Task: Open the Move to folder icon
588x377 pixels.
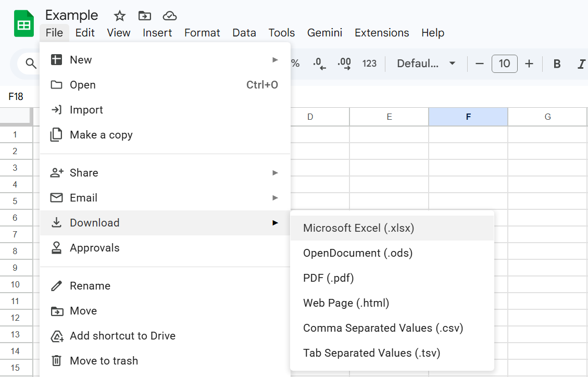Action: (144, 15)
